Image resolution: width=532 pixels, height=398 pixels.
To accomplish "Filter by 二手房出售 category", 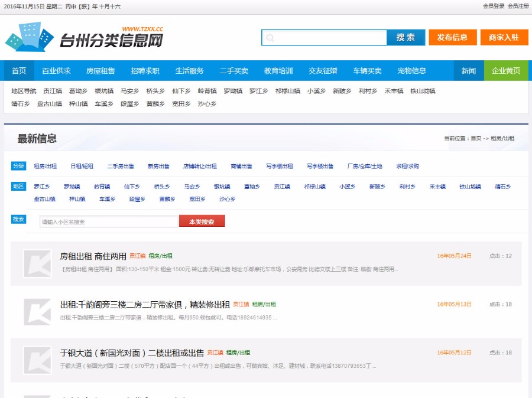I will tap(121, 166).
